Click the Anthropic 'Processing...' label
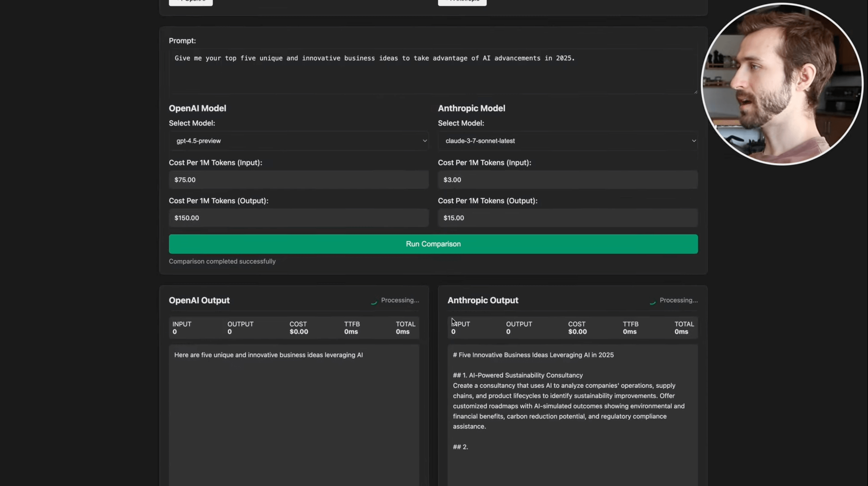 pos(679,300)
